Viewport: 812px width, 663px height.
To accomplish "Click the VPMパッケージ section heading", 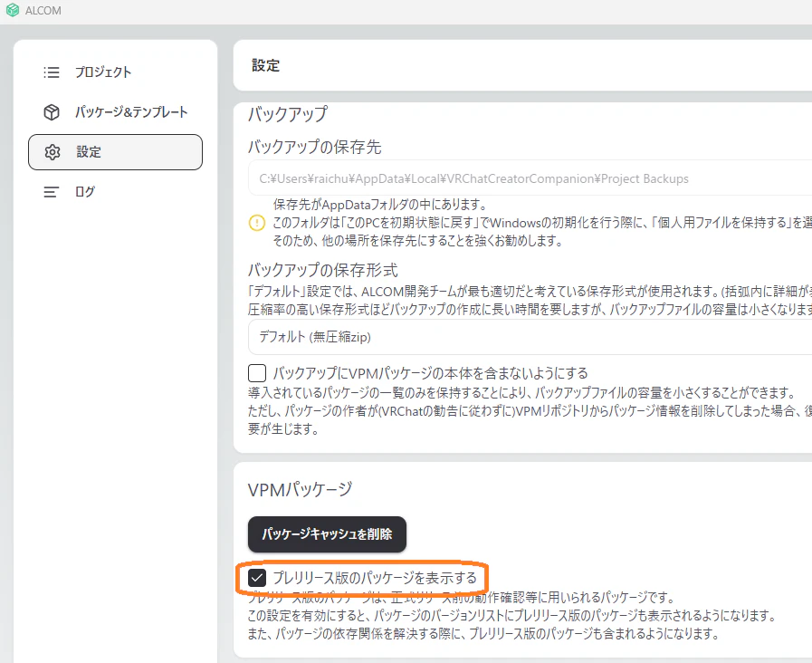I will (x=301, y=489).
